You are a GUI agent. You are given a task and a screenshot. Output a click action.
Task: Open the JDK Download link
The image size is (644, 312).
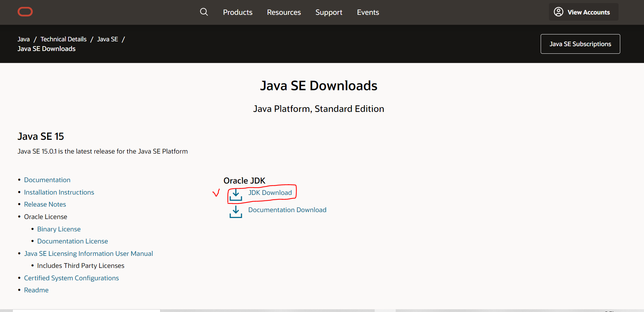point(270,193)
